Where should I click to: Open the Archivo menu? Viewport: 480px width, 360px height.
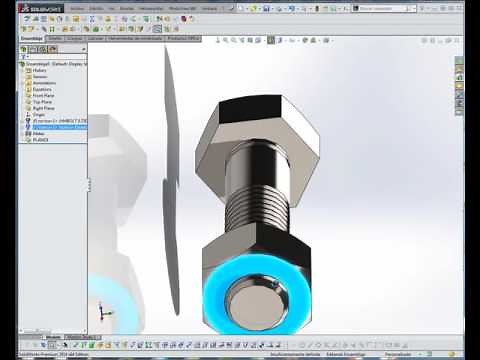[77, 9]
